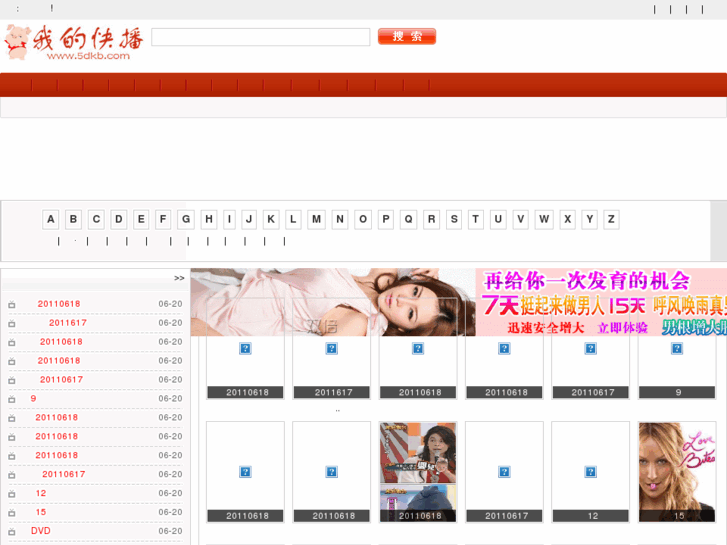
Task: Open the letter H index
Action: pos(209,219)
